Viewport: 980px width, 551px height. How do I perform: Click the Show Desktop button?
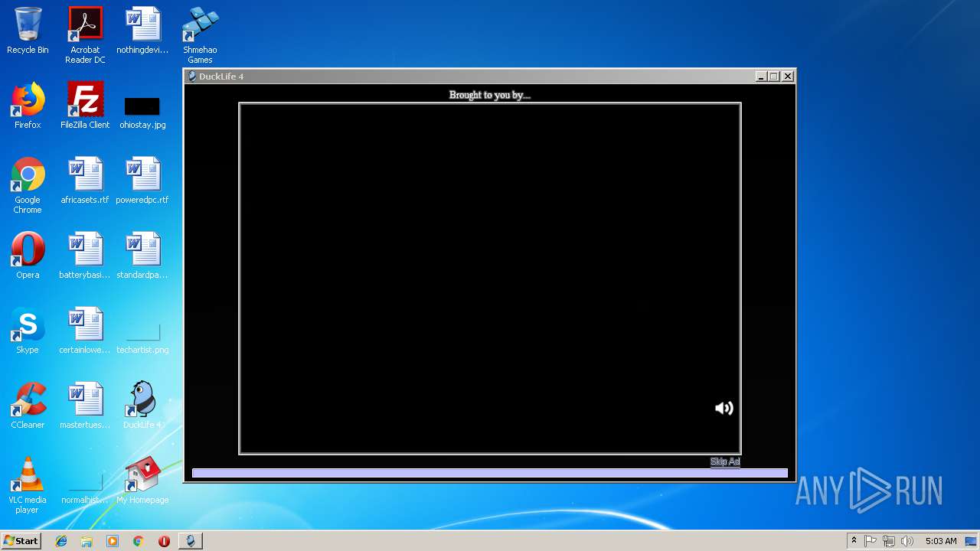[x=972, y=541]
